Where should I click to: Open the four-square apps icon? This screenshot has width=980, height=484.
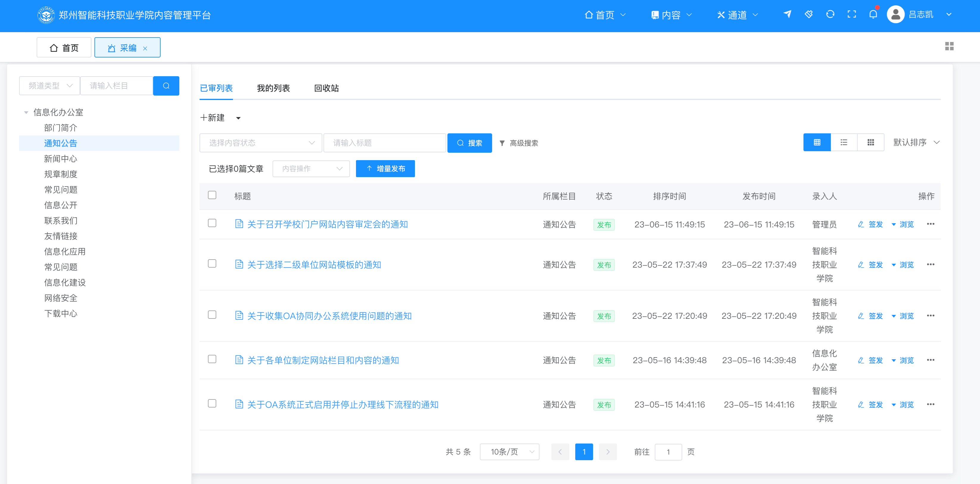949,46
